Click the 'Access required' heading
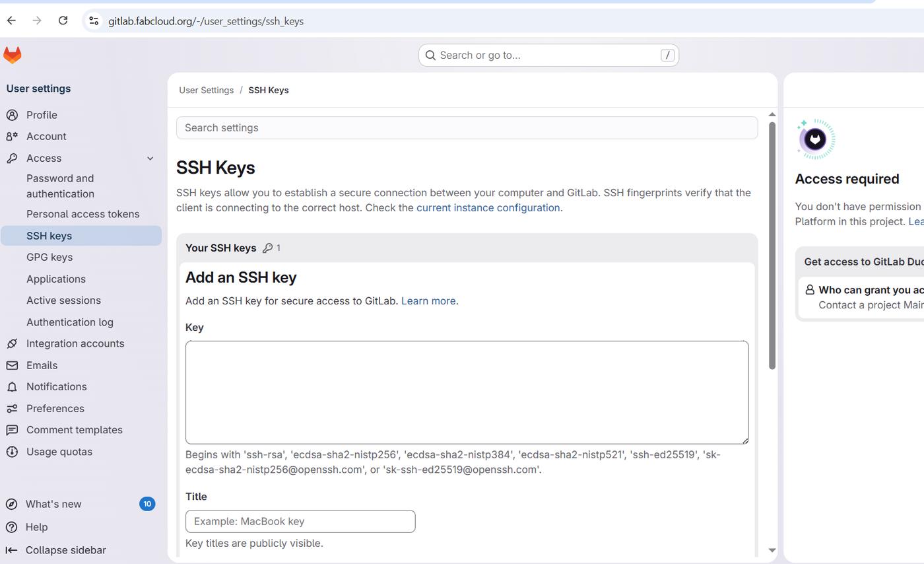 pyautogui.click(x=847, y=179)
